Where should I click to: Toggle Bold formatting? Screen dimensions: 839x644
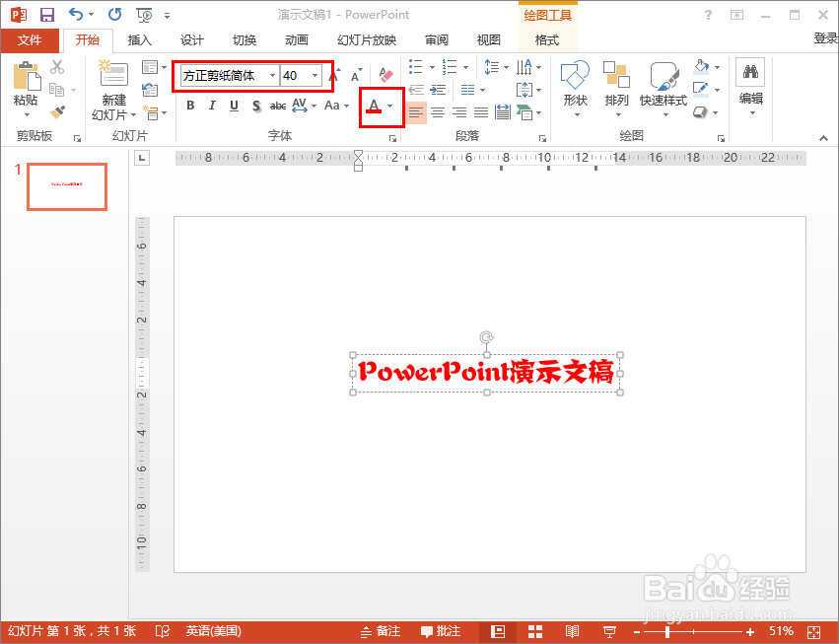[190, 106]
